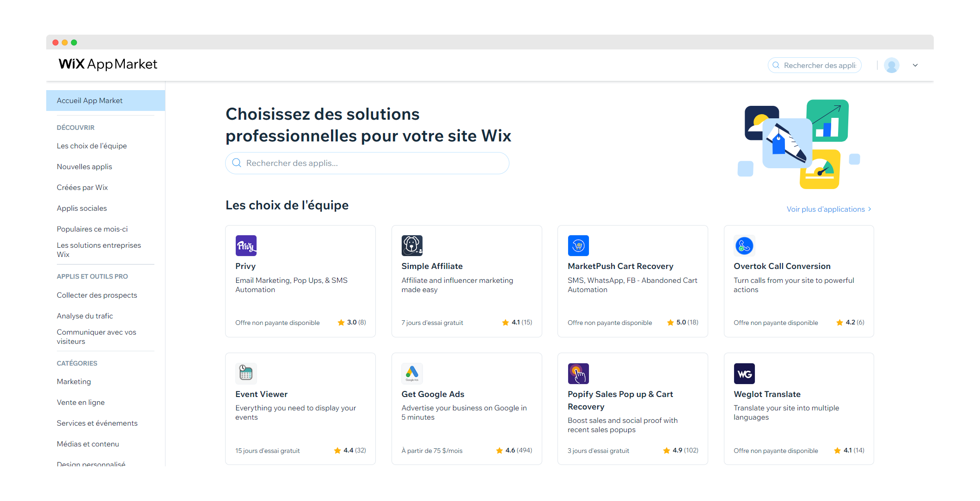980x501 pixels.
Task: Click the Weglot Translate WG icon
Action: pyautogui.click(x=744, y=373)
